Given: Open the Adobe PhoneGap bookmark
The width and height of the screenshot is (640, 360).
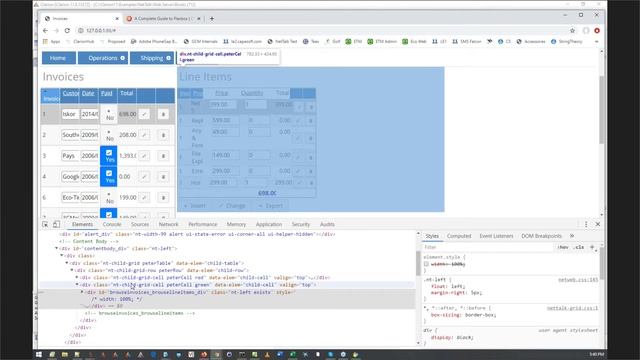Looking at the screenshot, I should pos(154,41).
